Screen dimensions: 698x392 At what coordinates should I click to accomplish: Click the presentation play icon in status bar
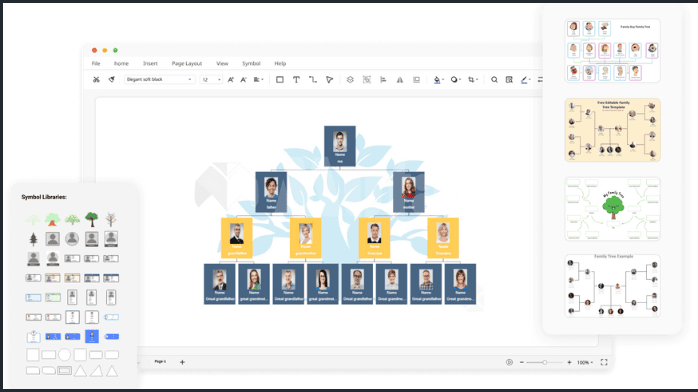click(x=509, y=362)
